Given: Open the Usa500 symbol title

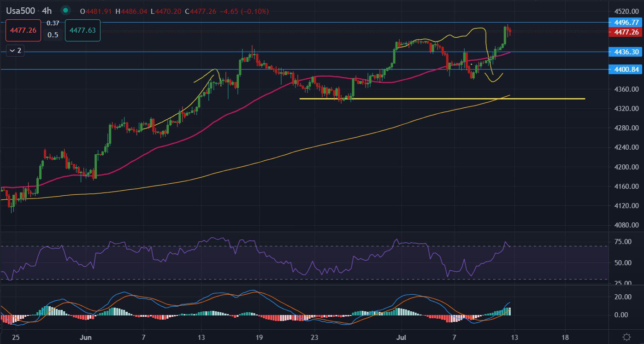Looking at the screenshot, I should pos(20,11).
